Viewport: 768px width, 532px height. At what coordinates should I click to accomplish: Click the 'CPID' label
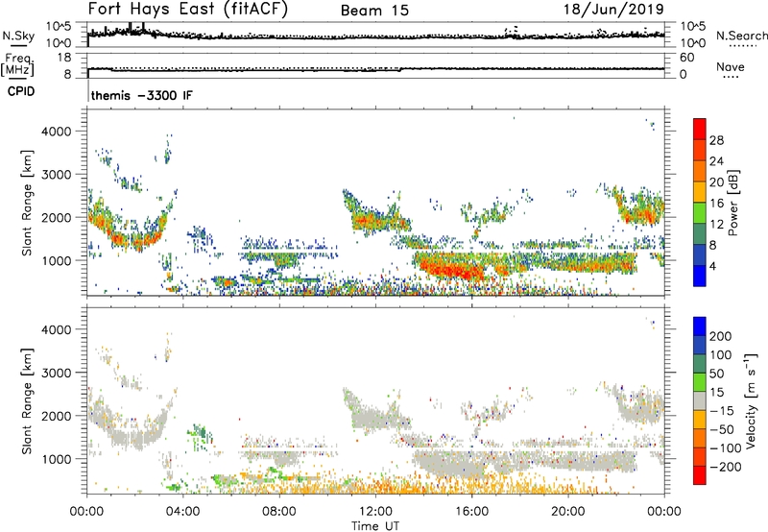(21, 91)
